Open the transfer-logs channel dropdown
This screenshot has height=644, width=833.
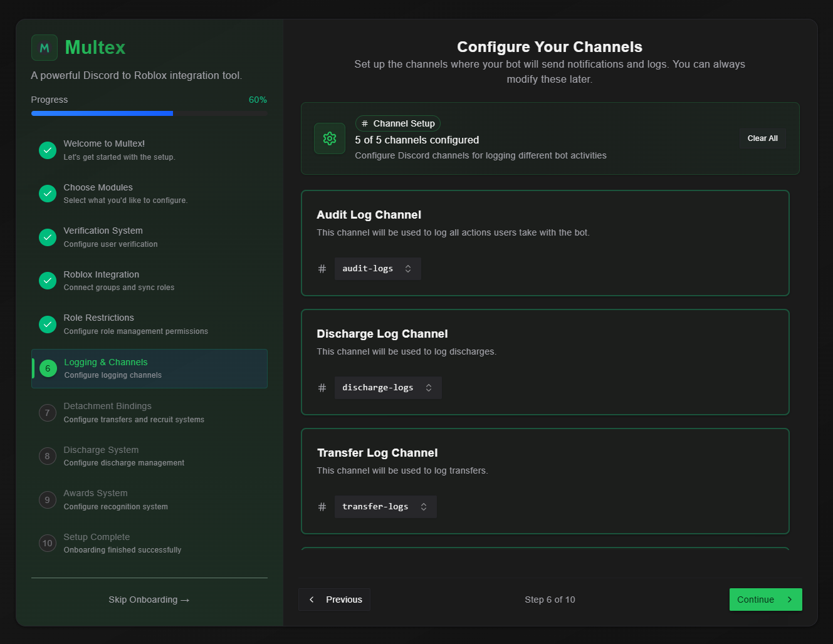click(385, 507)
